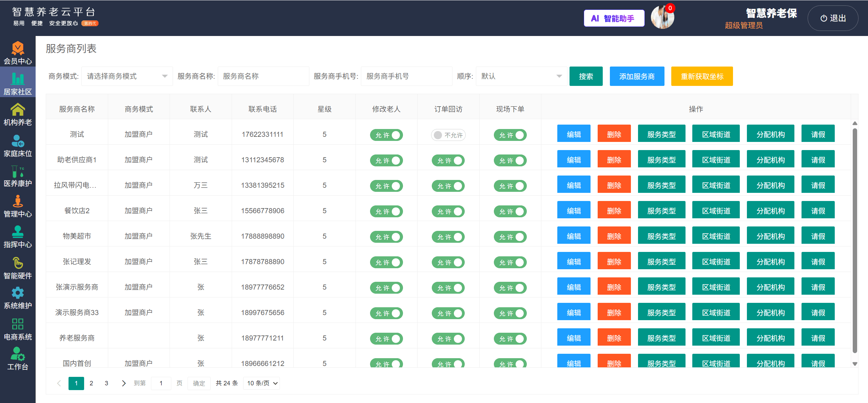Viewport: 868px width, 403px height.
Task: Click the user avatar picture
Action: click(x=662, y=18)
